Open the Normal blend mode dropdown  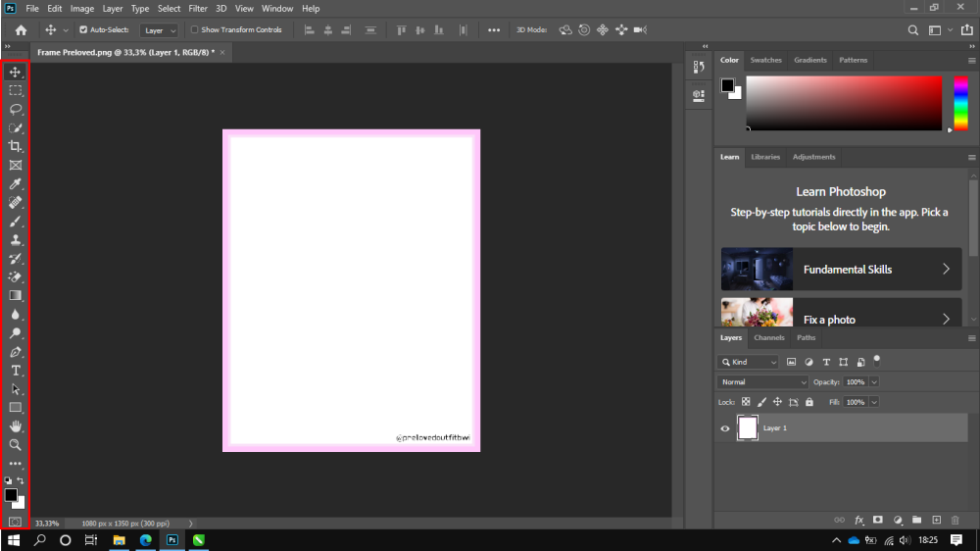[x=762, y=381]
